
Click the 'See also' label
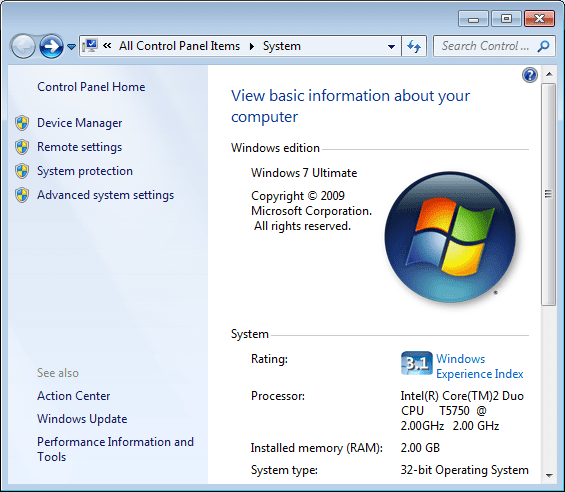58,373
